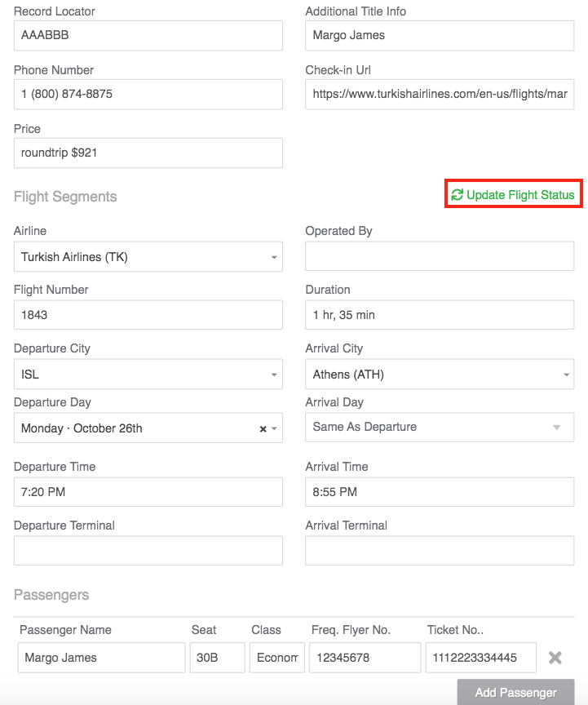Click the Update Flight Status refresh icon

coord(458,195)
